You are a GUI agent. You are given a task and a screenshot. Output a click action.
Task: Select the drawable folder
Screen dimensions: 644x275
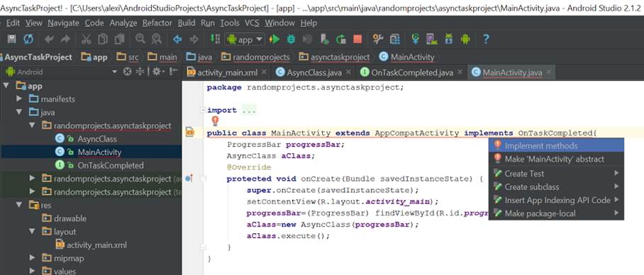[70, 218]
